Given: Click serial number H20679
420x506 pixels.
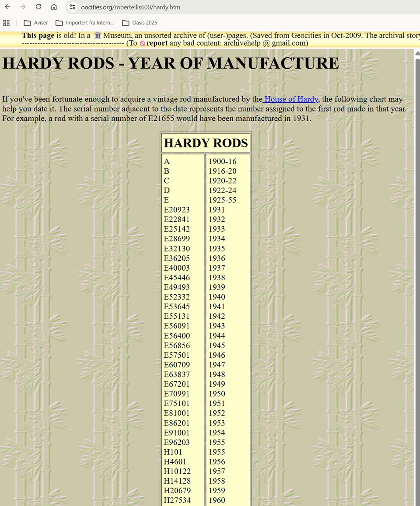Looking at the screenshot, I should pos(177,491).
